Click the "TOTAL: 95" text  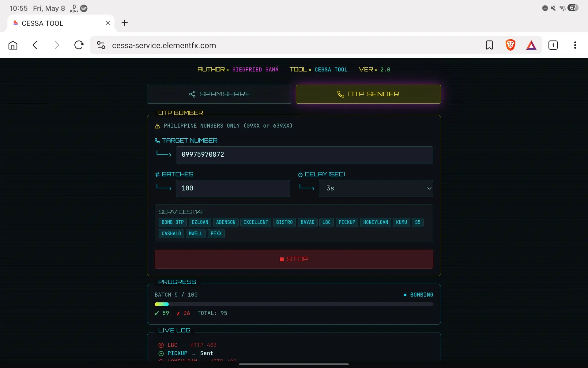coord(212,313)
